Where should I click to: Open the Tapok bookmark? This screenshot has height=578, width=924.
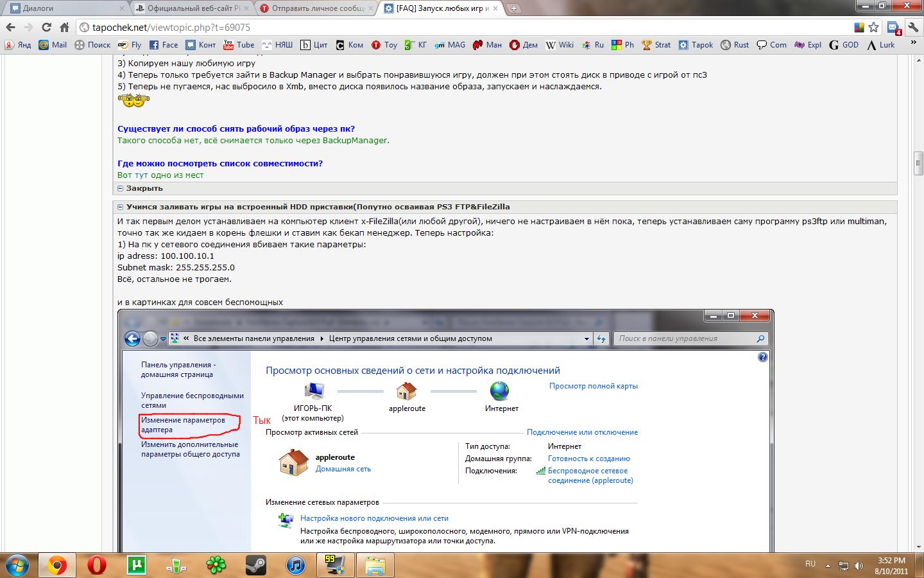696,45
